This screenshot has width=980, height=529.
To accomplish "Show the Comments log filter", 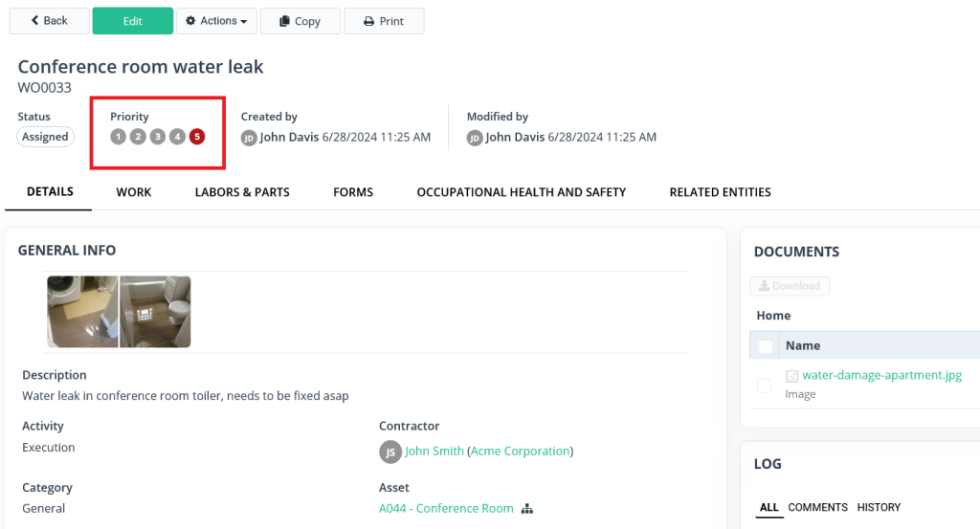I will (x=817, y=507).
